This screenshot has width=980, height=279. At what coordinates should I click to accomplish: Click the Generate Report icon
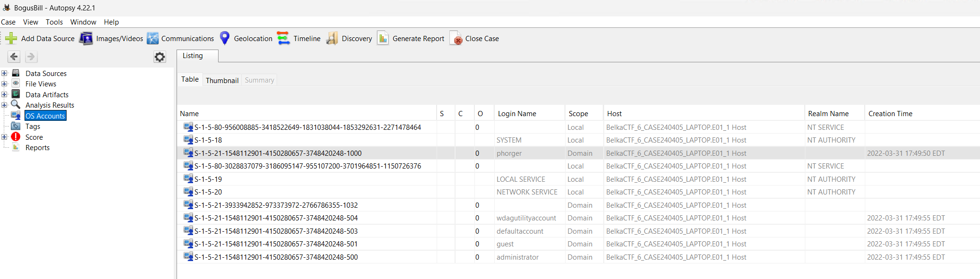click(383, 38)
